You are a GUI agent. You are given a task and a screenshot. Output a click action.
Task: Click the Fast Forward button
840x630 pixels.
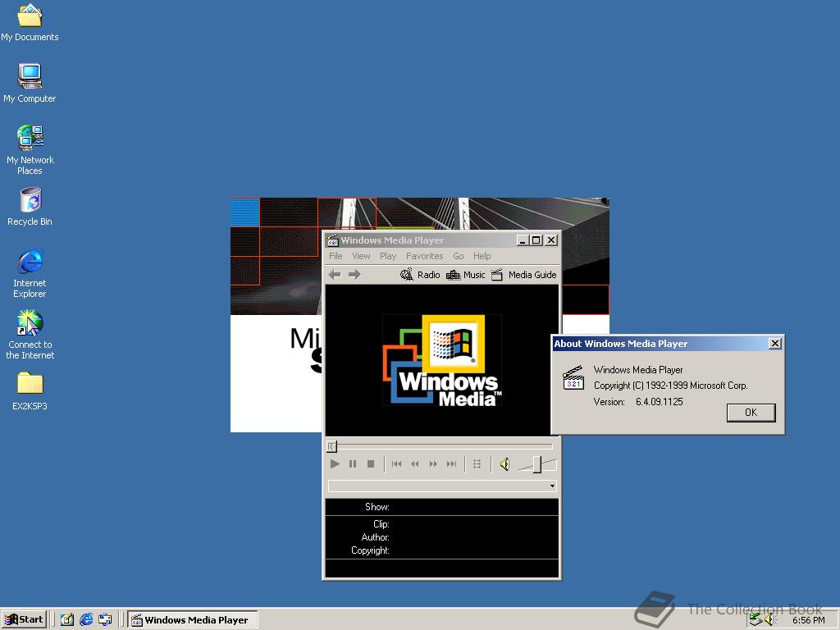point(433,464)
